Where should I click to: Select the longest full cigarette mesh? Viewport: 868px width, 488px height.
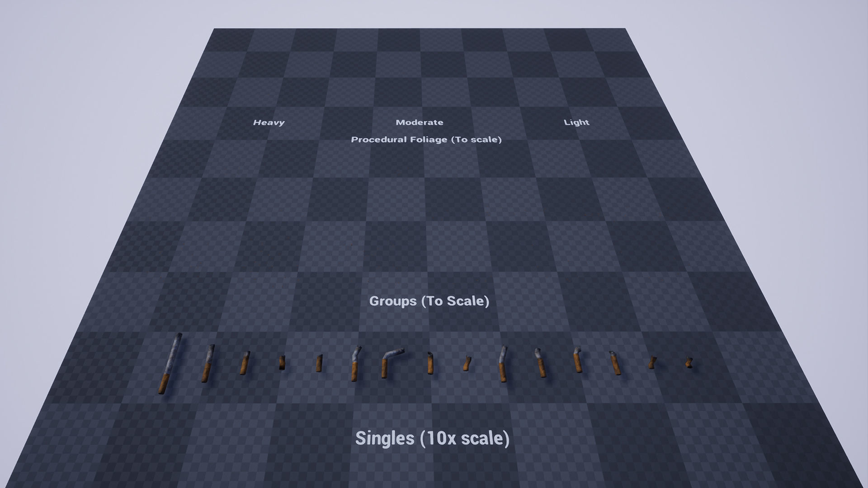click(170, 364)
